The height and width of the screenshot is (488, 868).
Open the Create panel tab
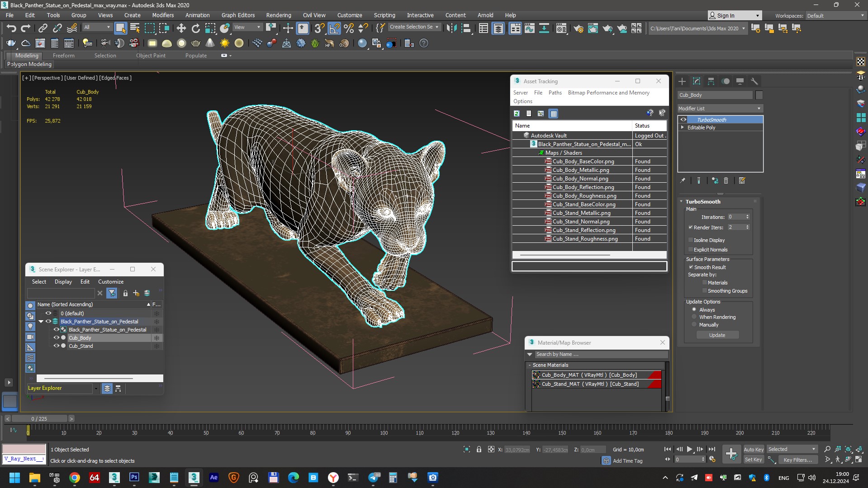[x=682, y=81]
